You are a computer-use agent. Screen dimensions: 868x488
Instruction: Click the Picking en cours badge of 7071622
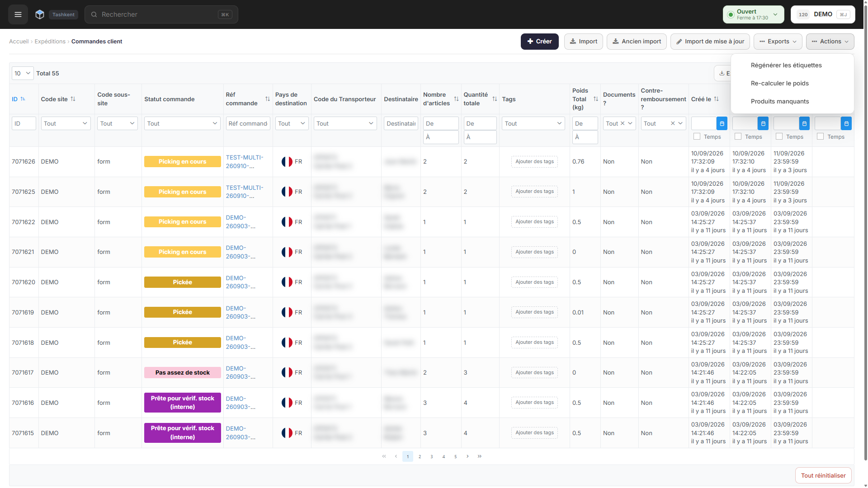[x=182, y=222]
